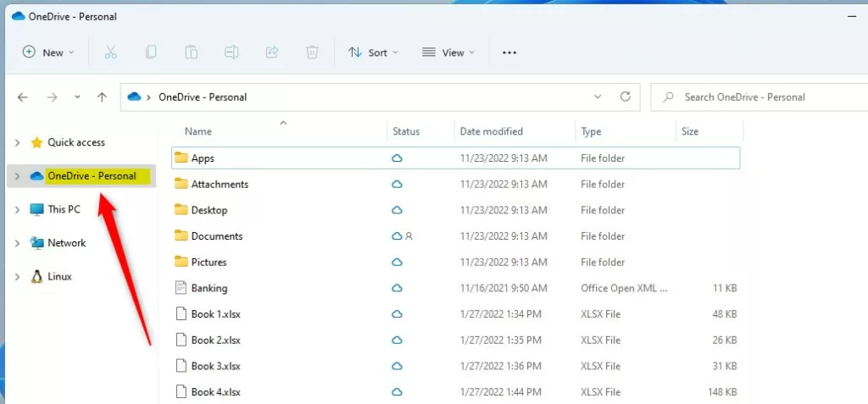Show address bar history dropdown
The height and width of the screenshot is (404, 868).
598,97
